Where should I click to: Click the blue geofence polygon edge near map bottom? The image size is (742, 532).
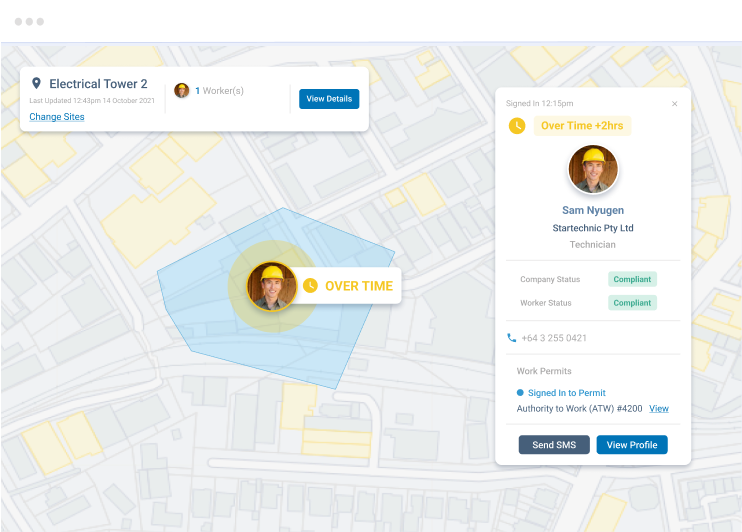263,371
